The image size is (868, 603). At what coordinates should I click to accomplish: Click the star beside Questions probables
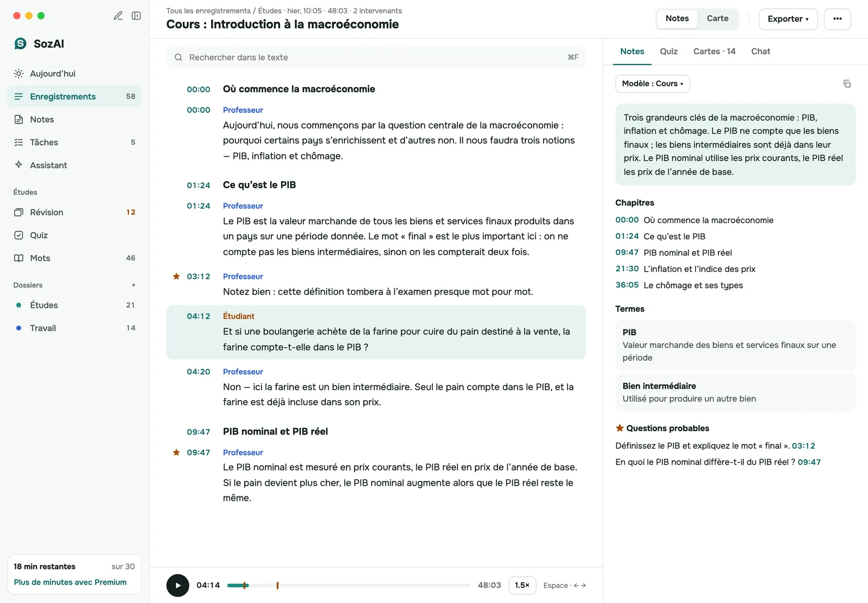pos(620,428)
